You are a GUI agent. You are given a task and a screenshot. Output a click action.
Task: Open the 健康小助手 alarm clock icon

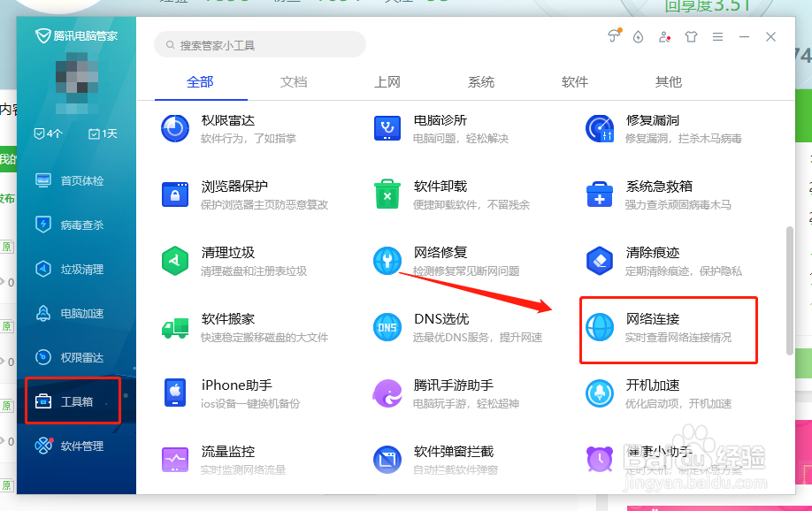(600, 459)
